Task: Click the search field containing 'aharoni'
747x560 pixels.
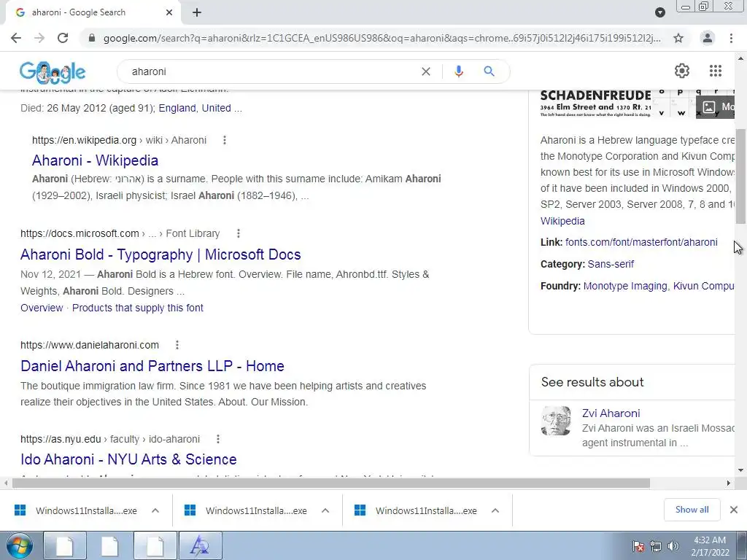Action: pos(271,71)
